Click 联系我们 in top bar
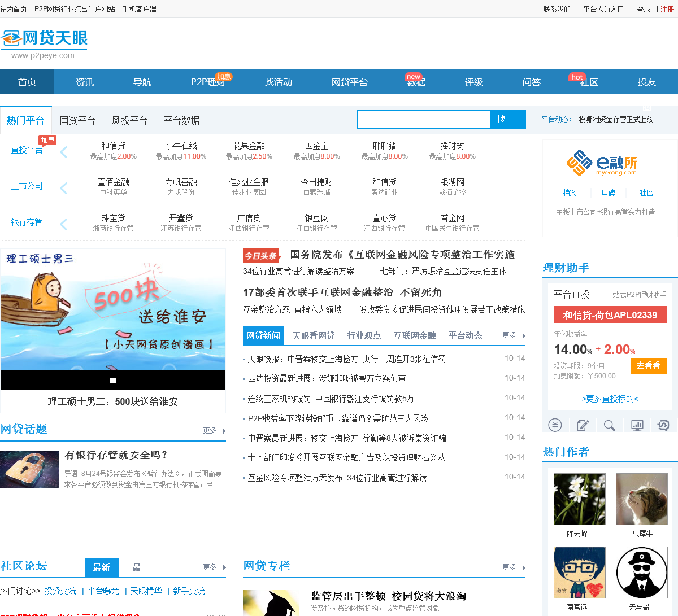 [557, 9]
